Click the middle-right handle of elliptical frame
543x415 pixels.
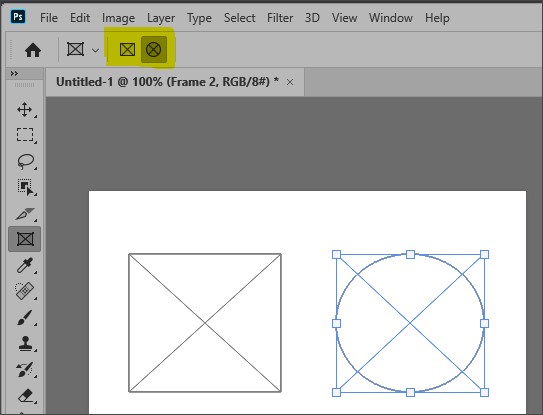point(484,323)
